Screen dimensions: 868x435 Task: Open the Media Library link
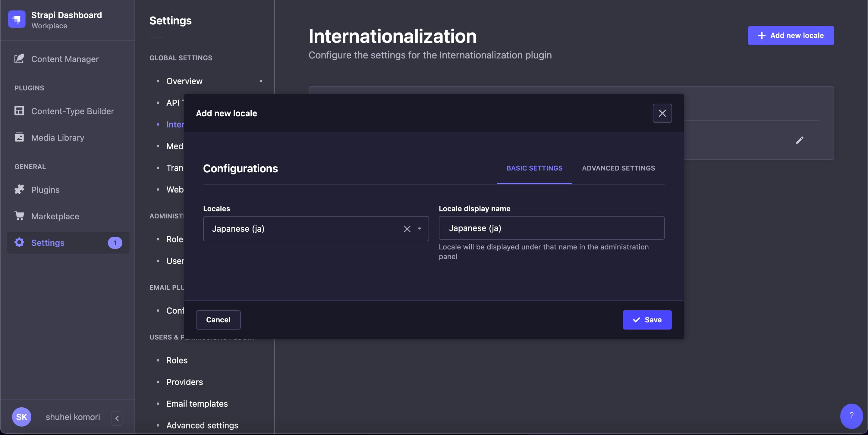click(58, 137)
